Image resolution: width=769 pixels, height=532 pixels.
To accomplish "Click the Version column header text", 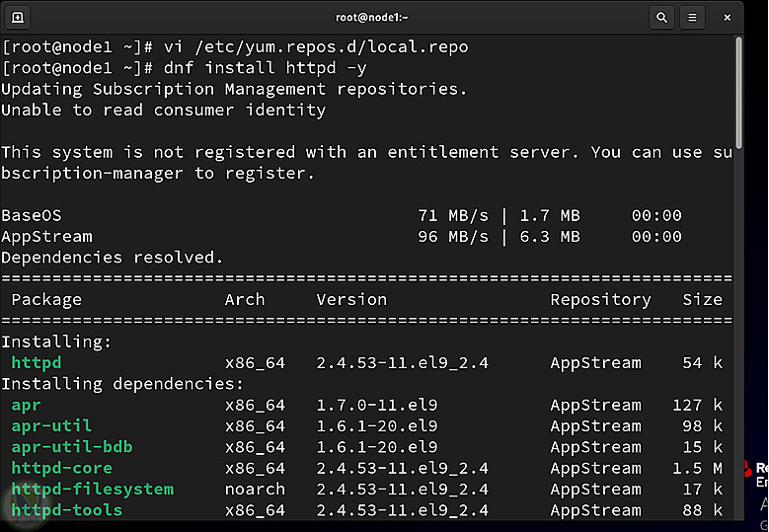I will click(351, 300).
